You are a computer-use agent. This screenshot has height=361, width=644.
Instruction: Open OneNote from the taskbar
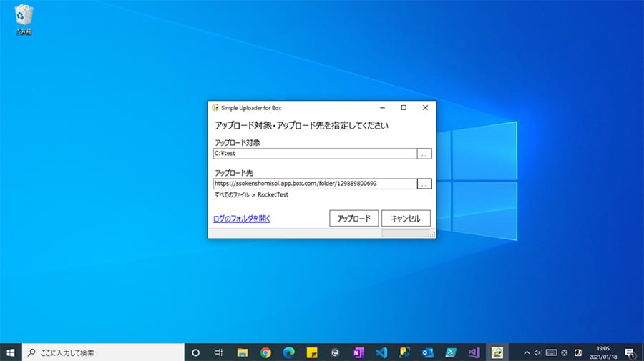(358, 352)
